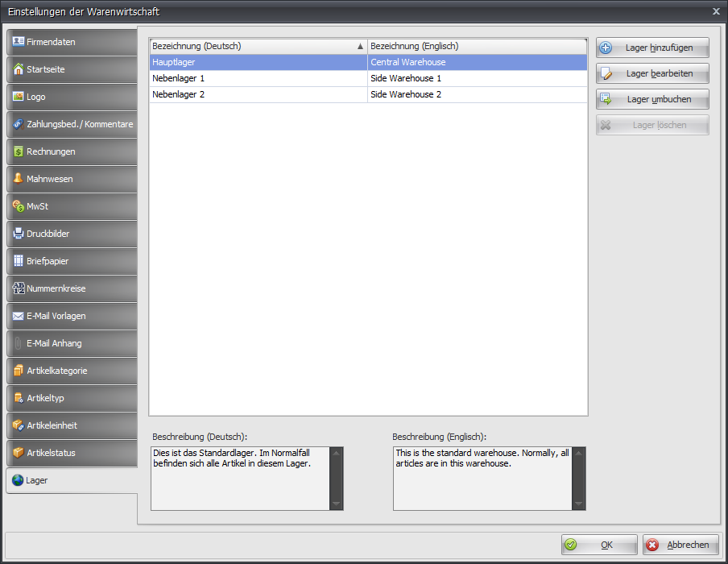Click the Mahnwesen bell icon
The width and height of the screenshot is (728, 564).
pos(19,179)
